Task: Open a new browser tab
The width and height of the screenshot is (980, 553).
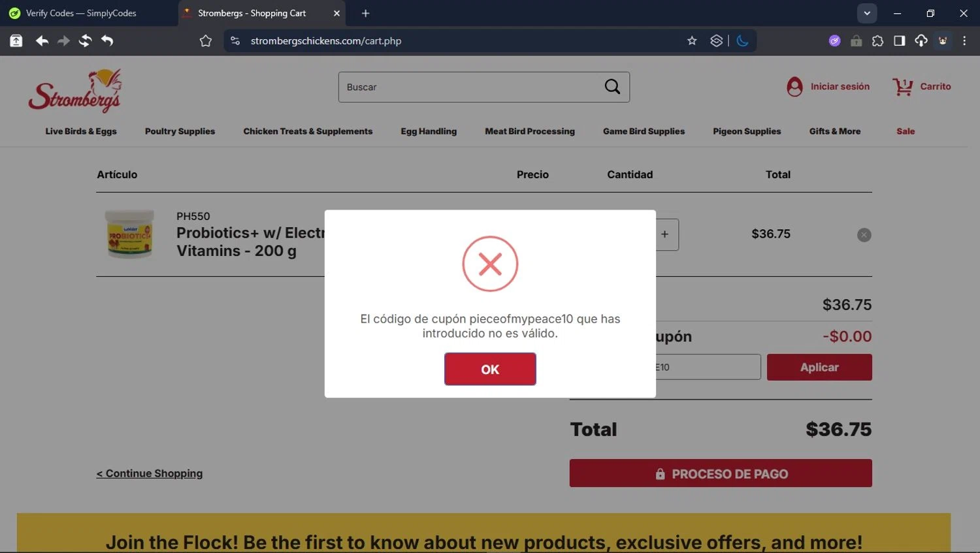Action: click(x=365, y=13)
